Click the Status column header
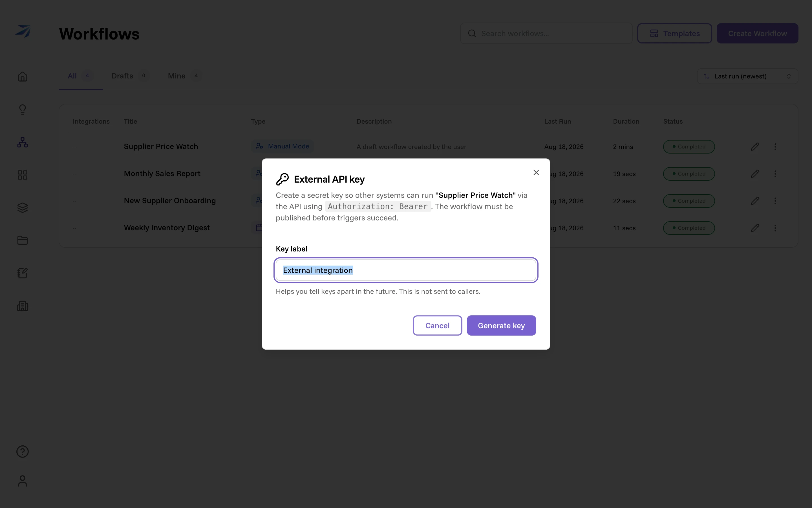The width and height of the screenshot is (812, 508). [673, 121]
